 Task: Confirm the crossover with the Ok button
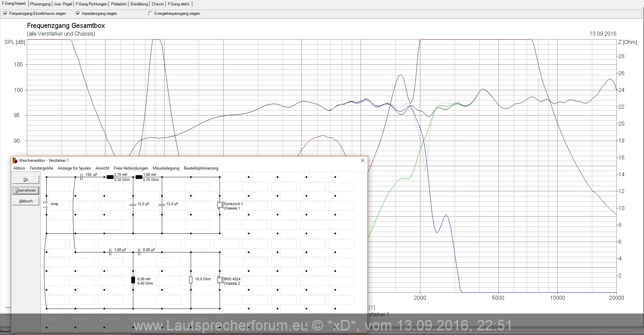(26, 180)
